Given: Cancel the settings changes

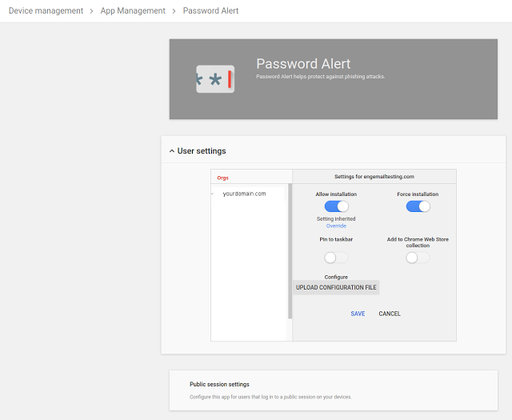Looking at the screenshot, I should pos(390,314).
